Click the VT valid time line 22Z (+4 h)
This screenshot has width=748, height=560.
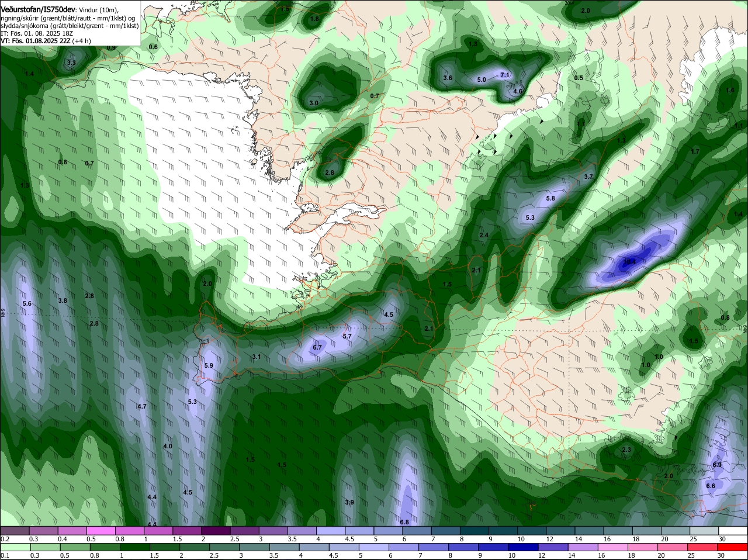46,41
